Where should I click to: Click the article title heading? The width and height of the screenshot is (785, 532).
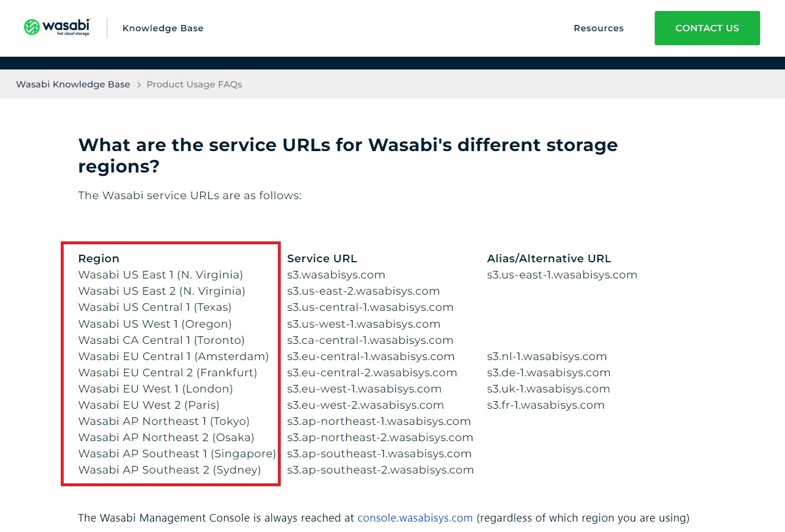tap(348, 155)
